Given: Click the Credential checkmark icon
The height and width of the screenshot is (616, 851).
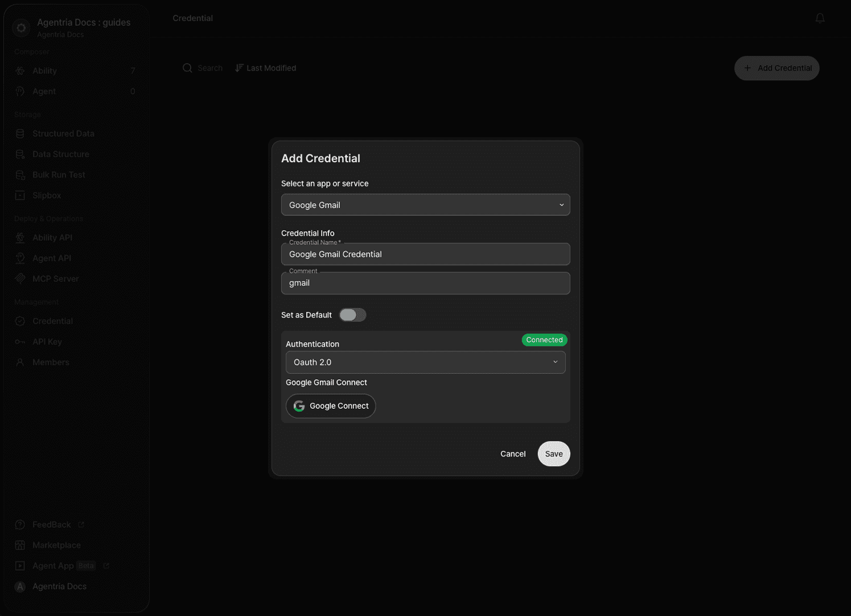Looking at the screenshot, I should click(x=20, y=321).
